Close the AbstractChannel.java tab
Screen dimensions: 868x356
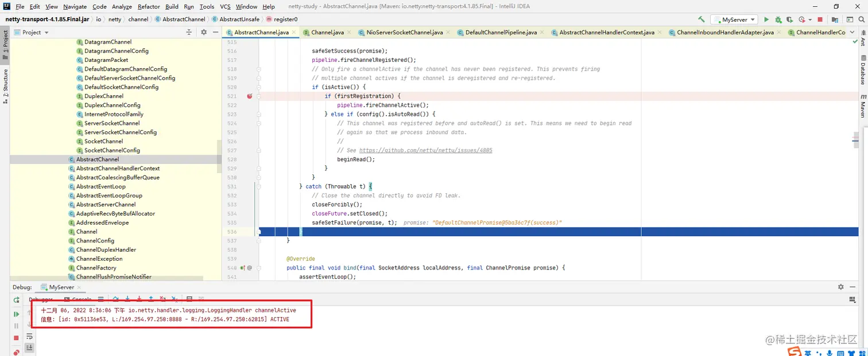(294, 33)
